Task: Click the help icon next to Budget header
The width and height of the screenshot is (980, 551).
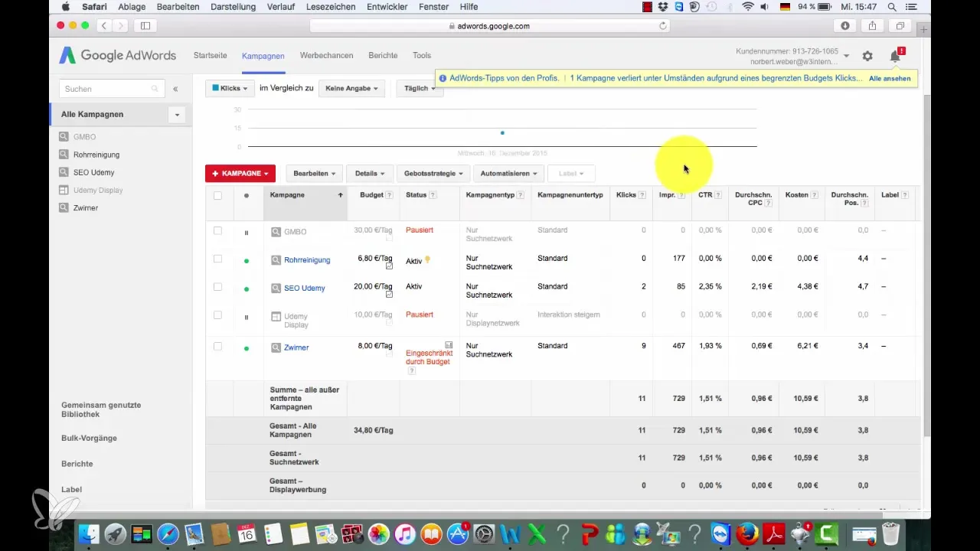Action: click(x=389, y=195)
